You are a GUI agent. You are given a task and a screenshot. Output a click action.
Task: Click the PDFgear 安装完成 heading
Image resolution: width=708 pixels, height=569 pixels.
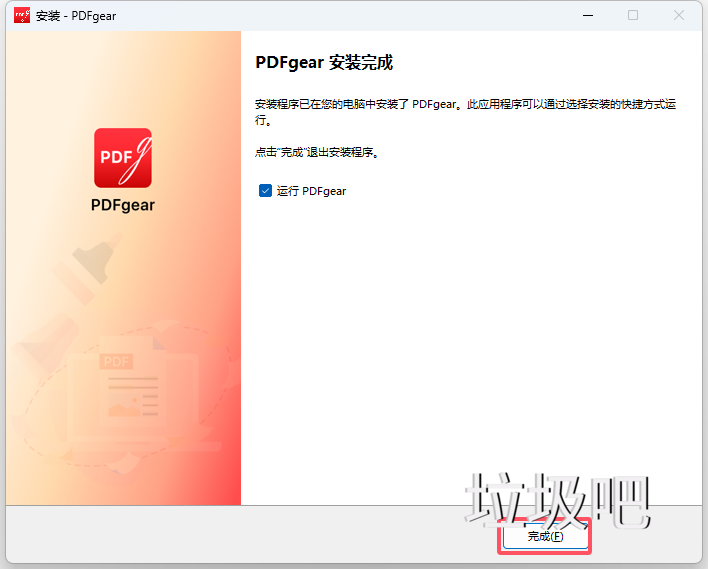tap(324, 63)
